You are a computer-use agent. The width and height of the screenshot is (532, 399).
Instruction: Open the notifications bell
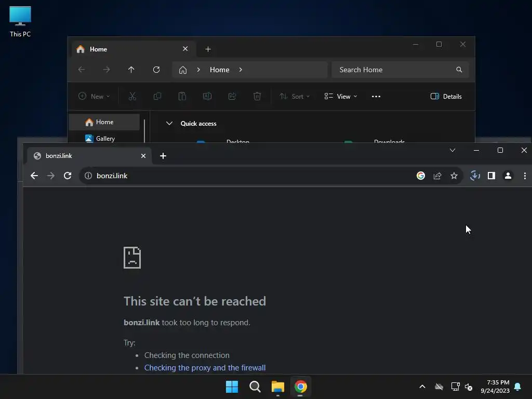[x=517, y=387]
